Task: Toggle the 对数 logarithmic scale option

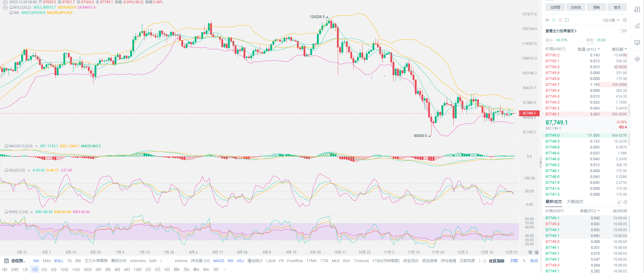Action: pos(514,261)
